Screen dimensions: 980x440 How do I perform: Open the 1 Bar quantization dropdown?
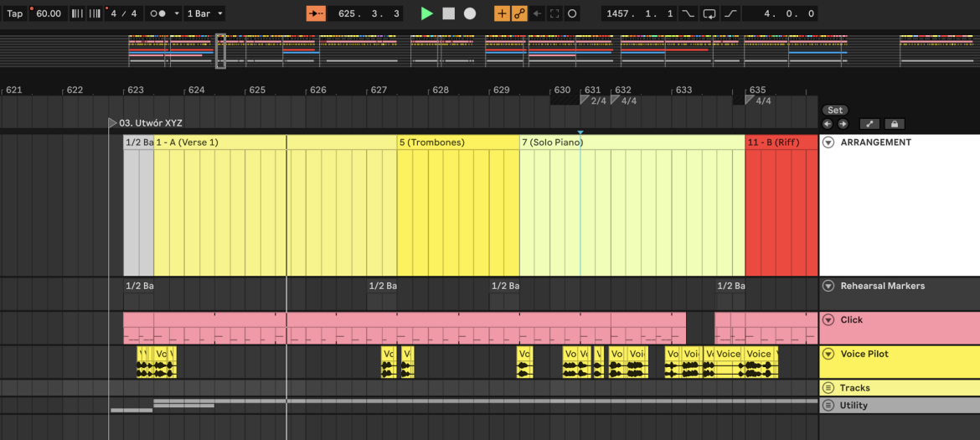[x=204, y=13]
